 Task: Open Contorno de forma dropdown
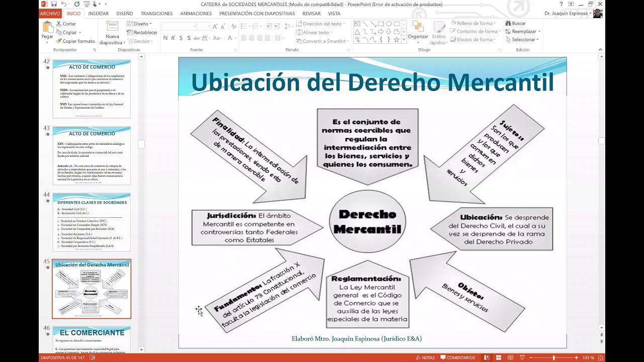(475, 32)
